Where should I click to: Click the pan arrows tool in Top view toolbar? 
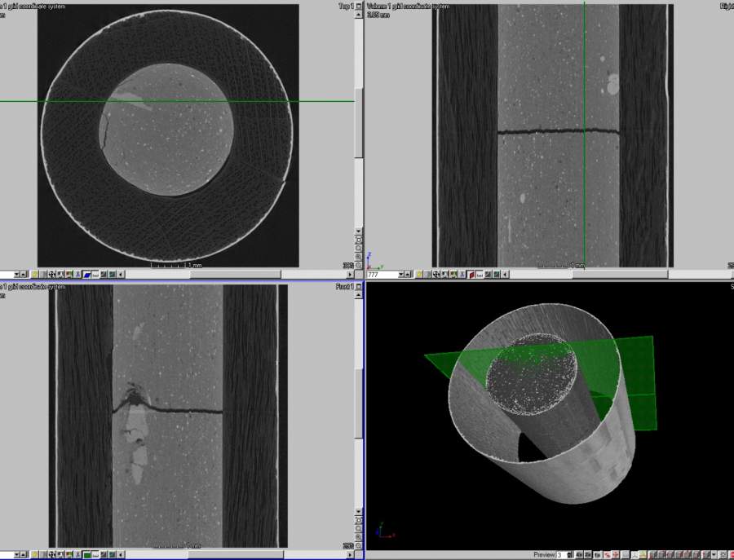(52, 275)
